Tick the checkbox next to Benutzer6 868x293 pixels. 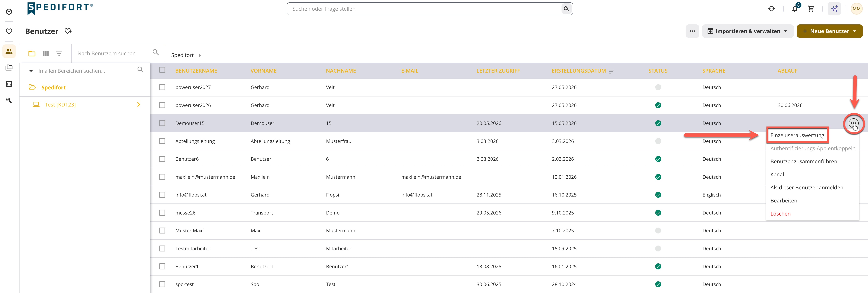pyautogui.click(x=162, y=159)
